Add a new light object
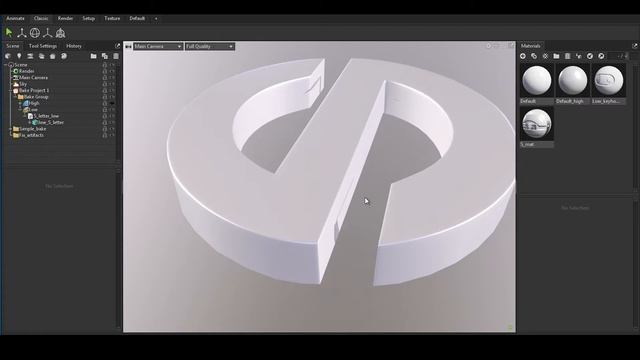Screen dimensions: 640x360 coord(19,56)
